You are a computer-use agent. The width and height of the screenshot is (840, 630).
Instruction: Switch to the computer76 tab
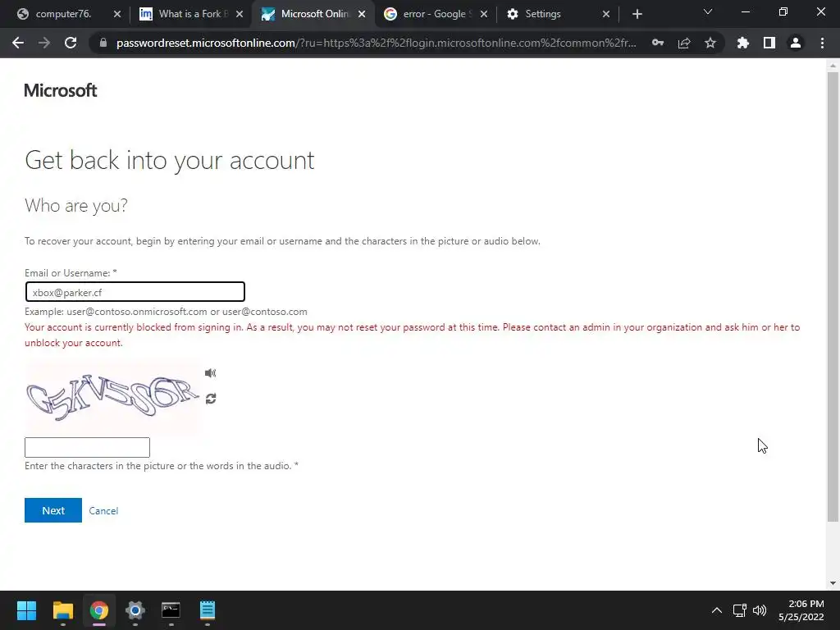tap(63, 14)
